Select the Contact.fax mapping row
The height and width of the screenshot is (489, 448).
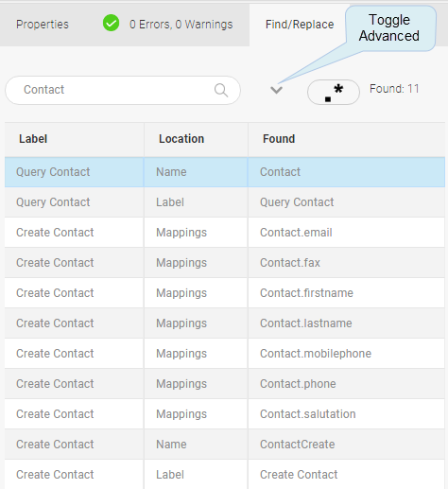[225, 263]
